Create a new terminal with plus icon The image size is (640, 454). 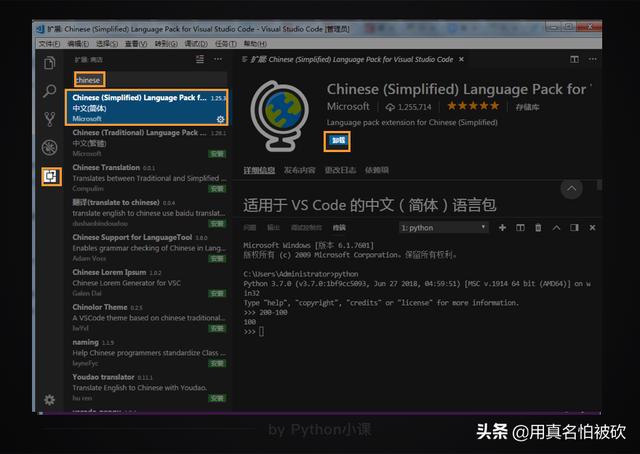click(502, 228)
